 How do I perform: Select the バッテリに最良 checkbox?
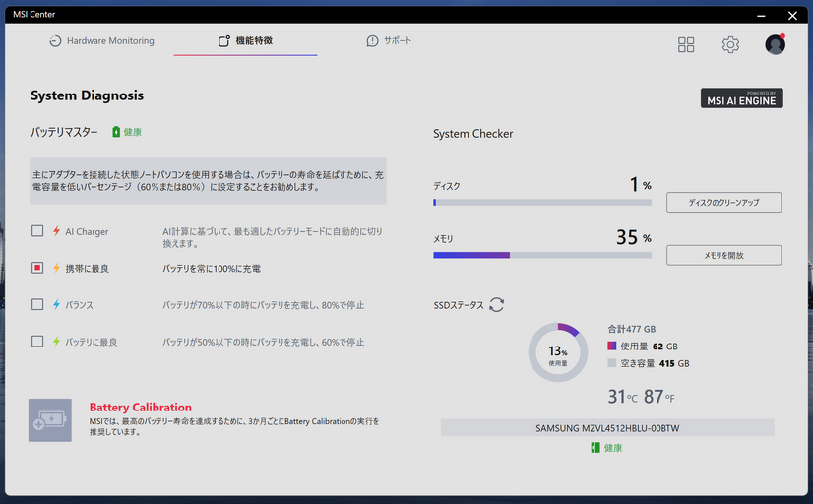(37, 342)
